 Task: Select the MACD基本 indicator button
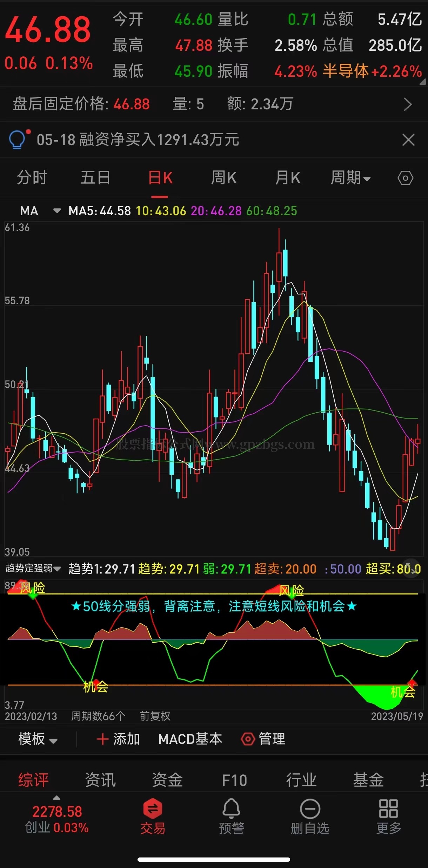point(190,739)
